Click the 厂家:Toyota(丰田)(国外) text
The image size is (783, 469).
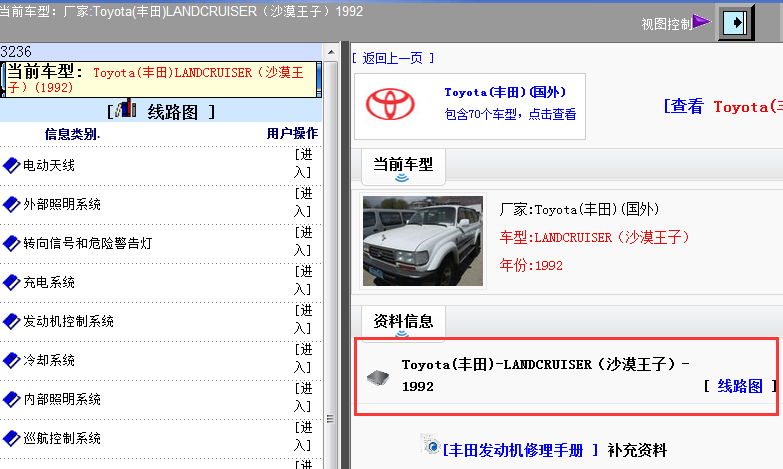[579, 209]
